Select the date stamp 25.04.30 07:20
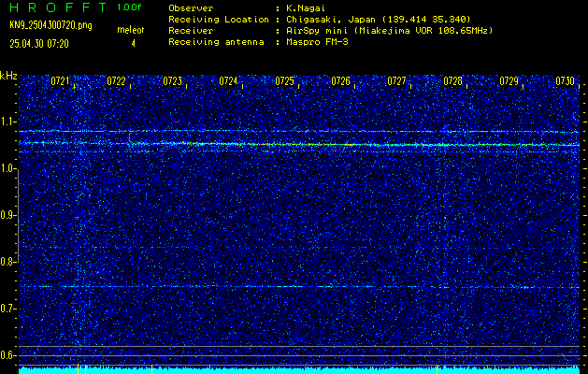The image size is (588, 374). (x=39, y=44)
